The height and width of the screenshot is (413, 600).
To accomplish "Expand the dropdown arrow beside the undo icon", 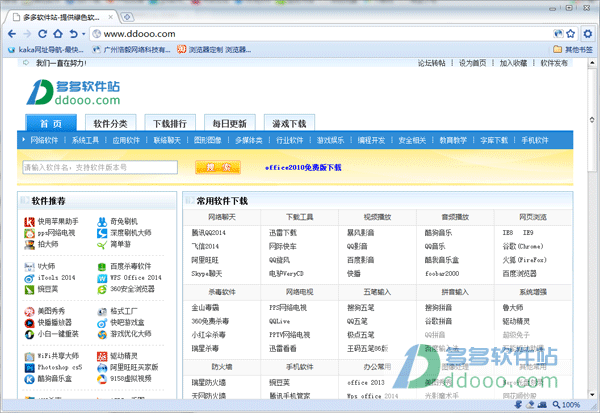I will [x=83, y=34].
